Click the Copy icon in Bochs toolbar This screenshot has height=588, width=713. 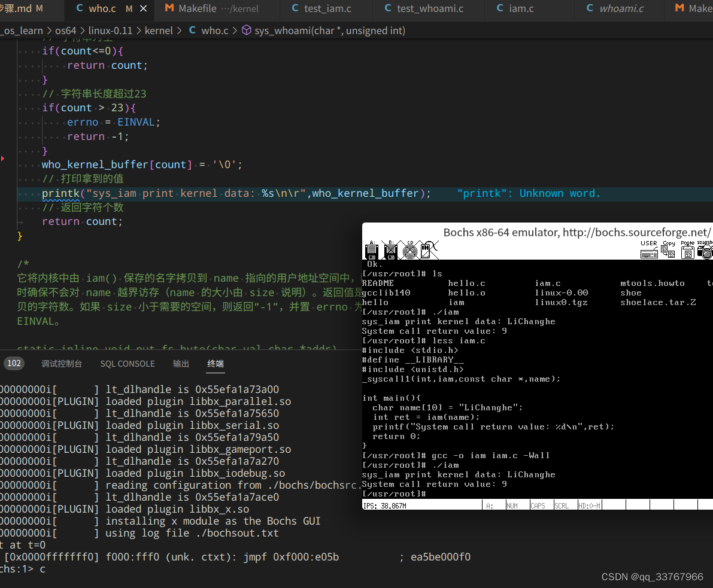(669, 249)
